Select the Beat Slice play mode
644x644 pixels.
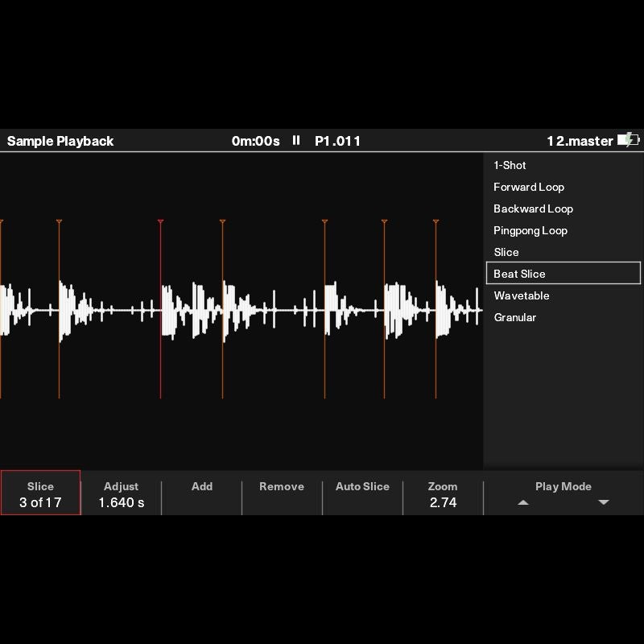point(563,273)
